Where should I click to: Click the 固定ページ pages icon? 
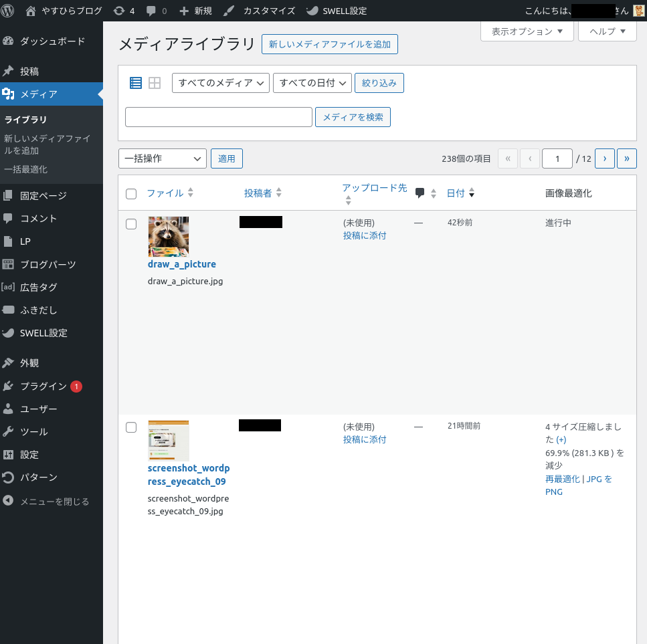point(8,195)
